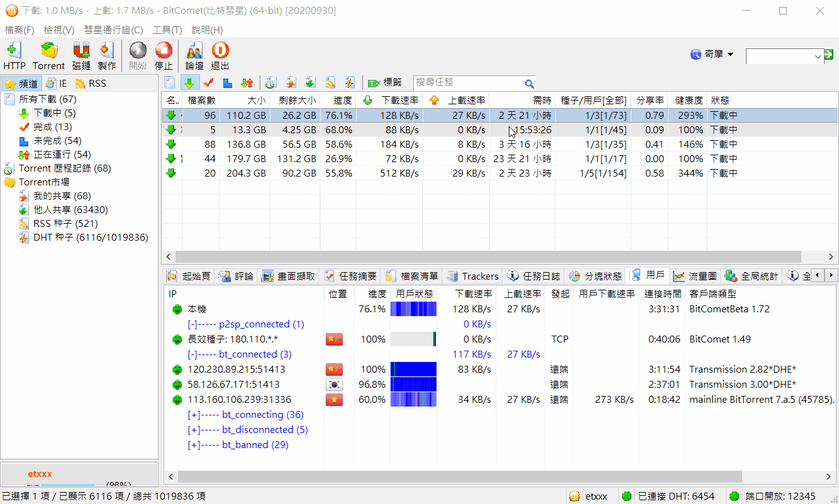This screenshot has height=504, width=839.
Task: Open the 奇摩 search engine dropdown
Action: pyautogui.click(x=713, y=55)
